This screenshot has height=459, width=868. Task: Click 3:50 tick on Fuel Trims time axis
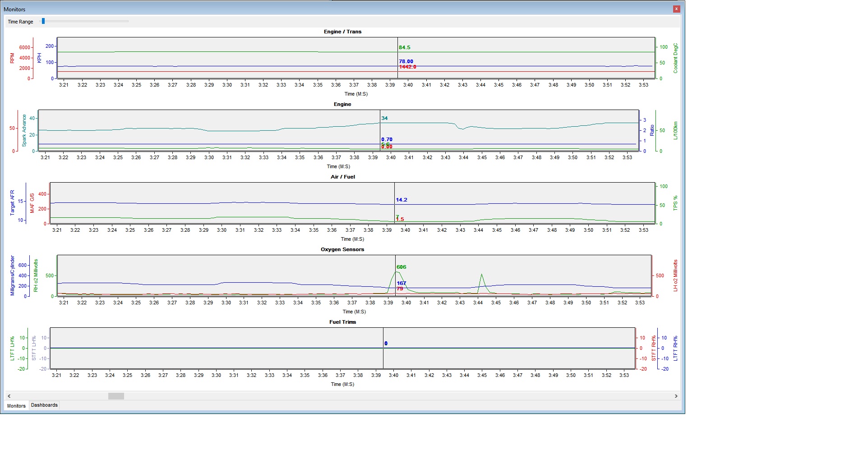point(571,375)
